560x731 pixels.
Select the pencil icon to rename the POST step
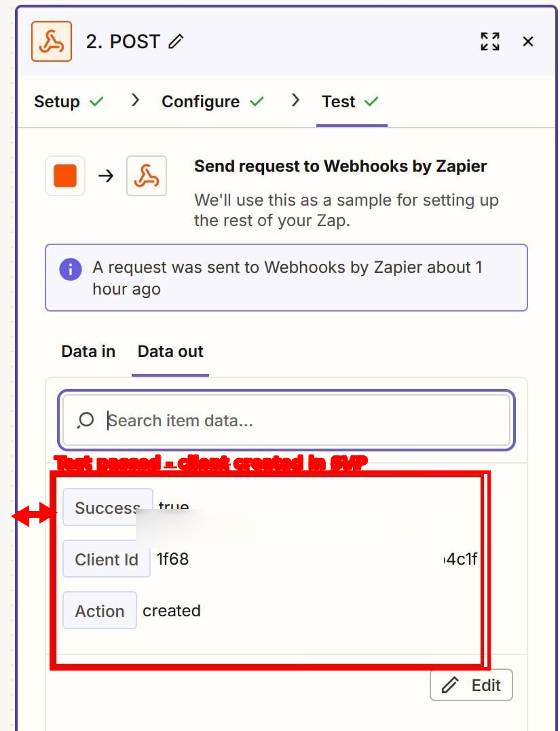click(x=175, y=41)
